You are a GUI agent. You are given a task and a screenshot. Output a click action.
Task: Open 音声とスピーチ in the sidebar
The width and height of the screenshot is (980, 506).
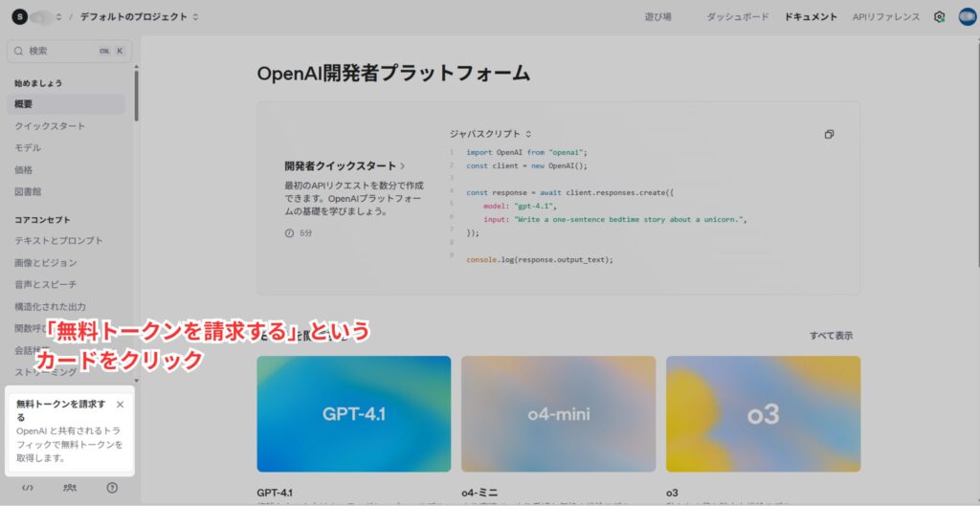pos(46,284)
